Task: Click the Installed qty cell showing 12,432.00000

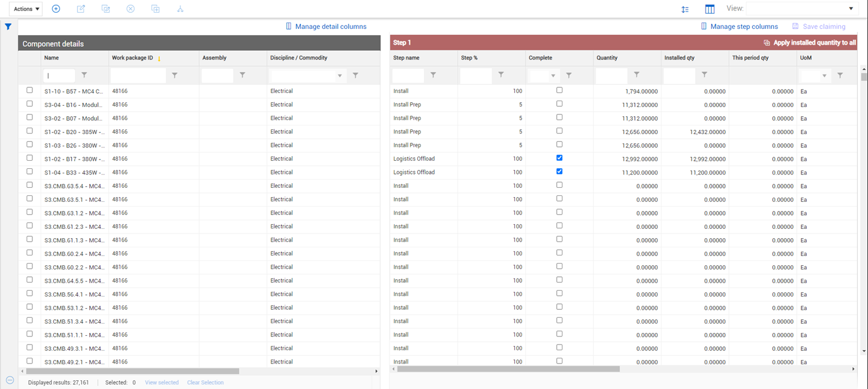Action: 695,132
